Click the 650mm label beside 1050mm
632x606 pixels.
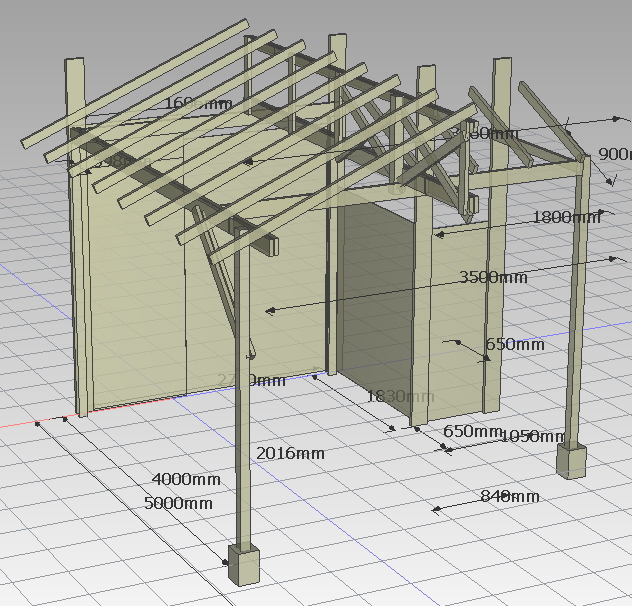click(x=472, y=431)
